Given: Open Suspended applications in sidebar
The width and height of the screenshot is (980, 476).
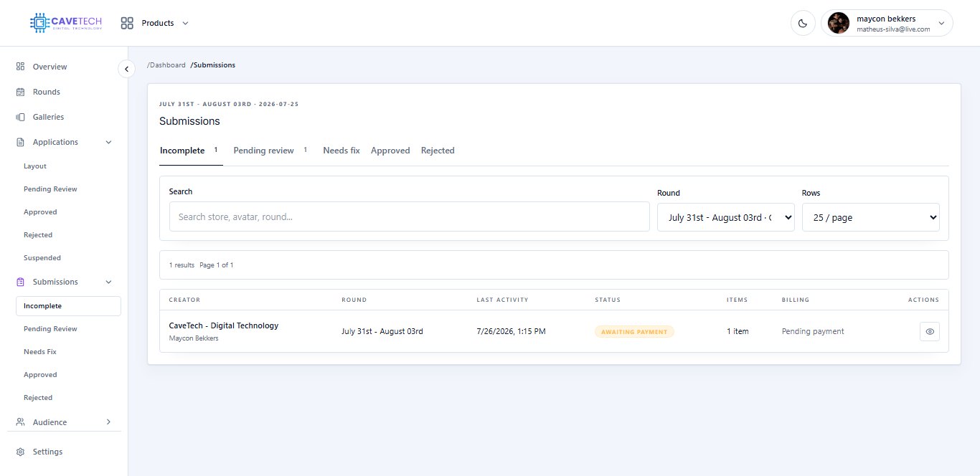Looking at the screenshot, I should pyautogui.click(x=42, y=258).
